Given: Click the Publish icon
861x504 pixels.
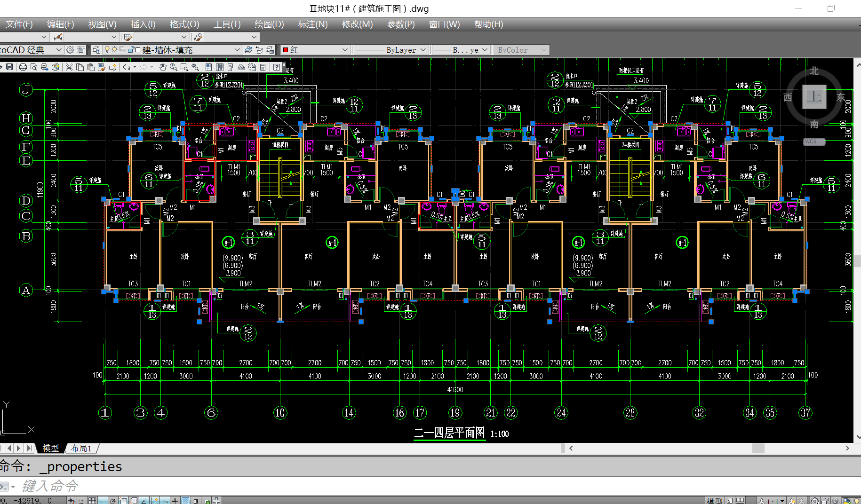Looking at the screenshot, I should 45,67.
